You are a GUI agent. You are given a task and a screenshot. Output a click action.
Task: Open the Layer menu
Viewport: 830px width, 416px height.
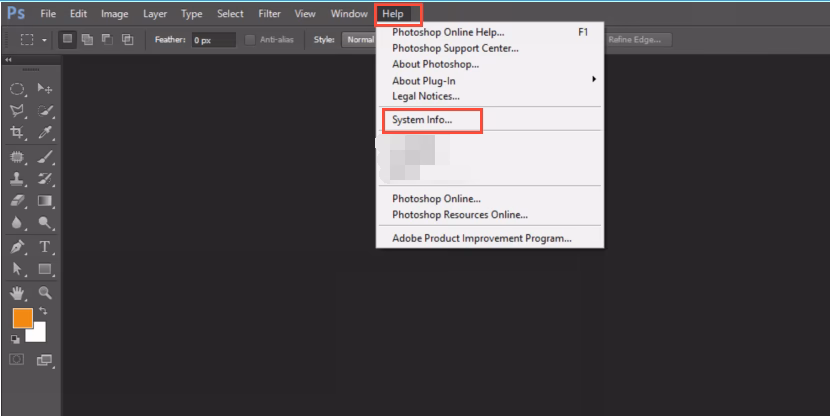pos(155,14)
